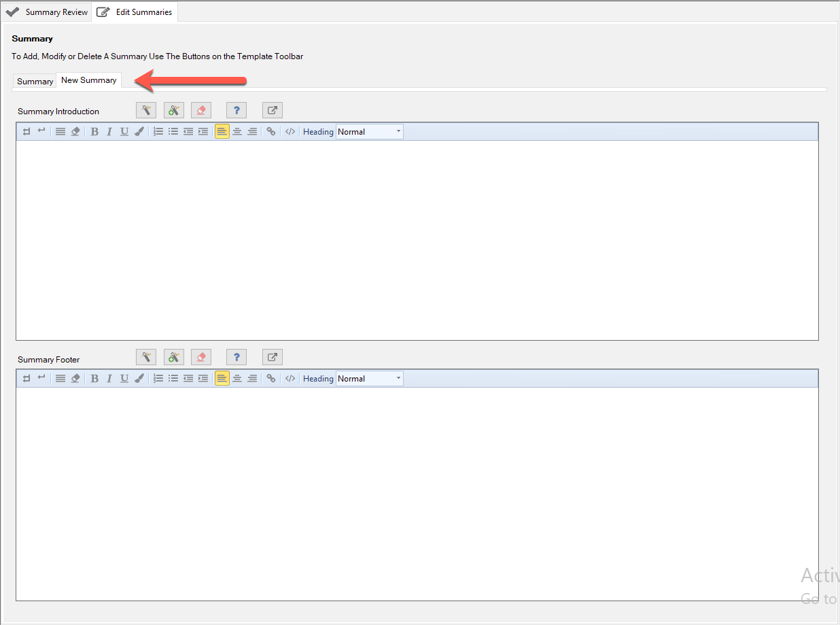Open Summary Footer editor in pop-out window
This screenshot has height=625, width=840.
[x=272, y=357]
